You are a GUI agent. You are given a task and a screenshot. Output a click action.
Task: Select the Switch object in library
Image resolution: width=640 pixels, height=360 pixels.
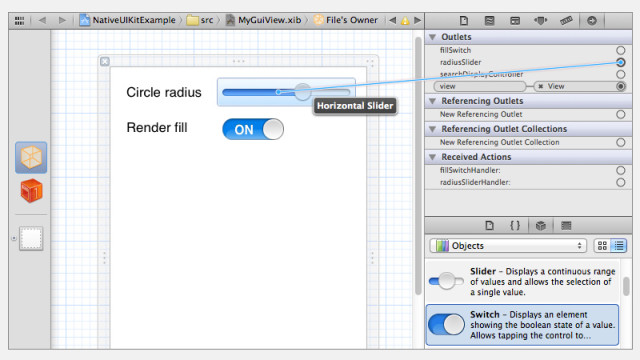click(522, 325)
